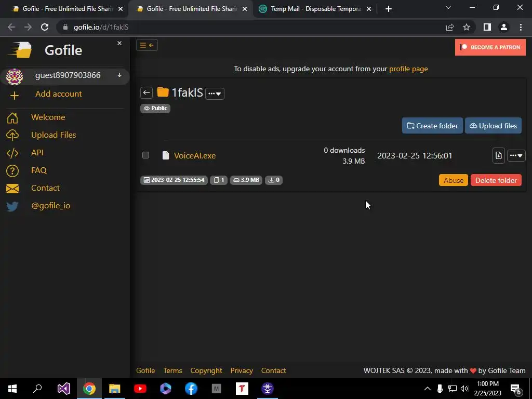
Task: Click the FAQ question mark icon
Action: tap(12, 170)
